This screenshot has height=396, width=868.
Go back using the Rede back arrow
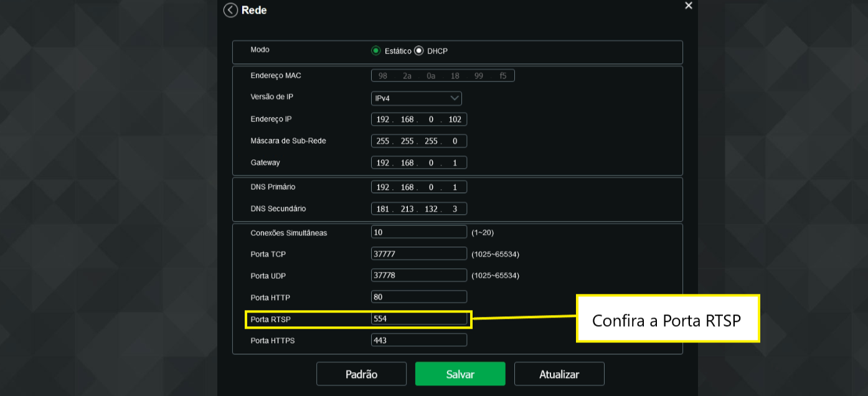[230, 10]
